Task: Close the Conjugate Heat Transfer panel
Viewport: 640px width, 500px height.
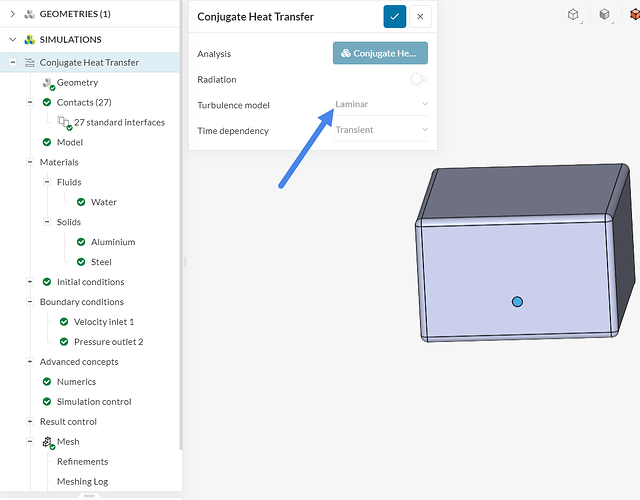Action: point(420,17)
